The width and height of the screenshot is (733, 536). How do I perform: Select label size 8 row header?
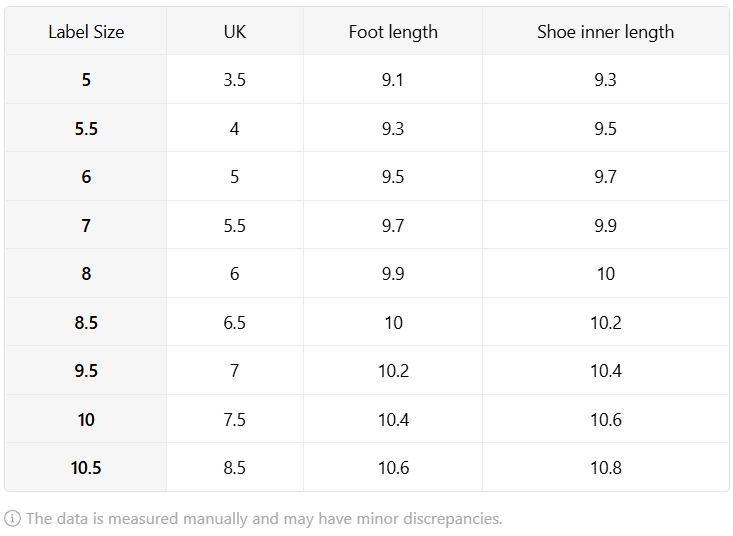click(x=86, y=273)
